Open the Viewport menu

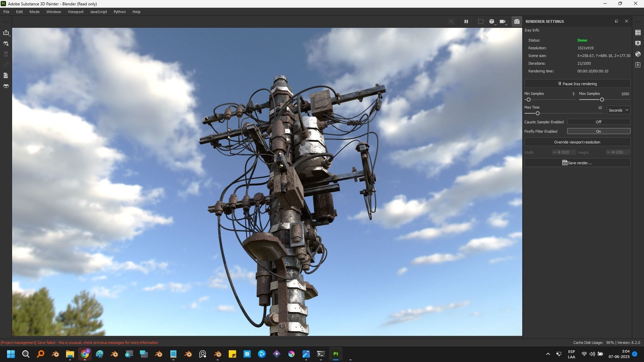75,12
